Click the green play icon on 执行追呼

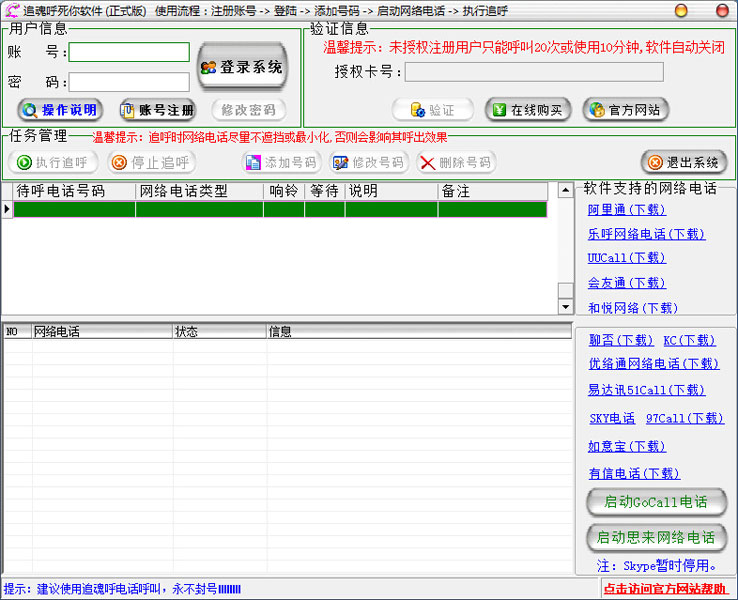pos(24,162)
